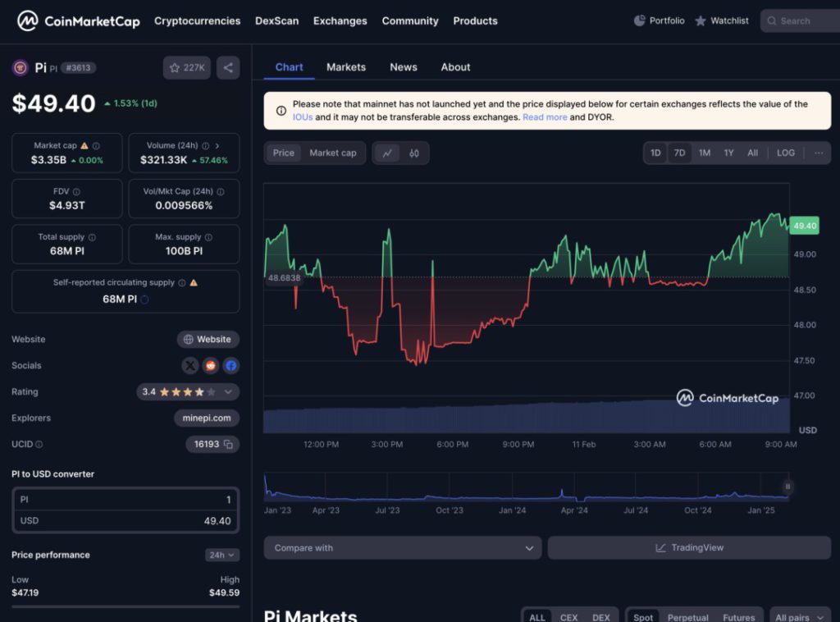Switch chart to Market cap view
The height and width of the screenshot is (622, 840).
(333, 153)
